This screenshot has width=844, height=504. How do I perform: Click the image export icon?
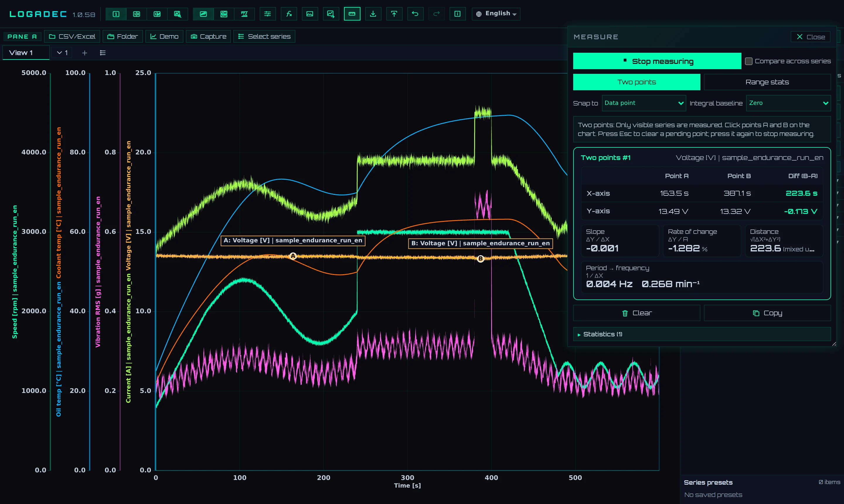[310, 14]
